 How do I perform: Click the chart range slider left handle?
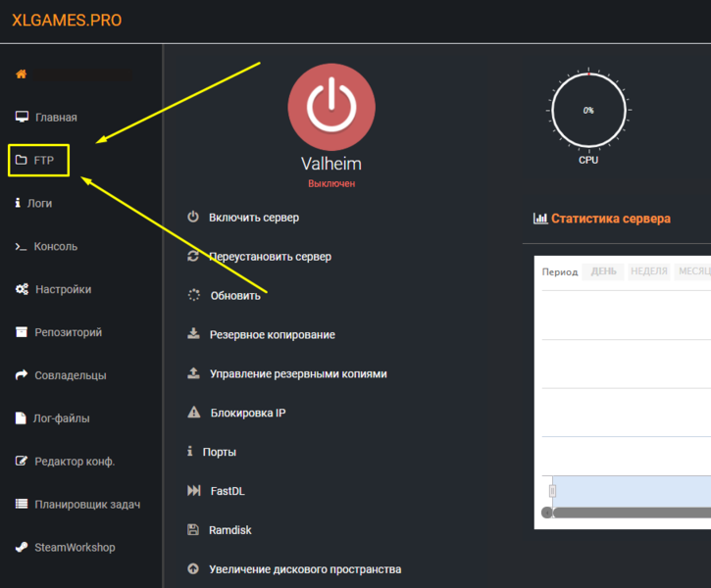click(552, 491)
